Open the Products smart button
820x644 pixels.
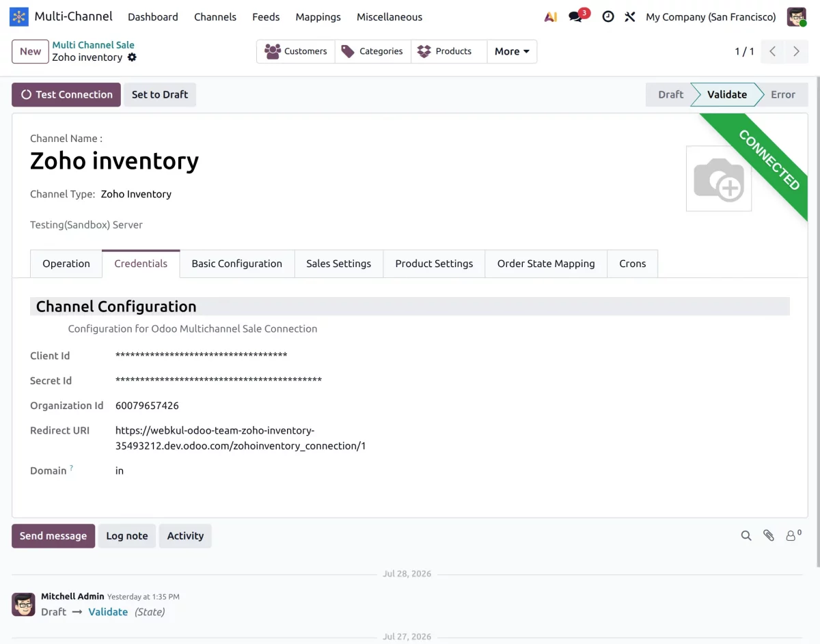[x=449, y=51]
